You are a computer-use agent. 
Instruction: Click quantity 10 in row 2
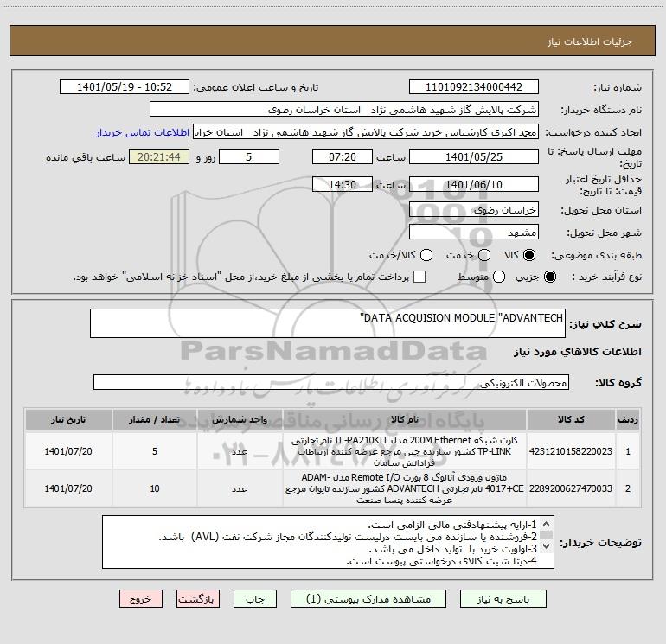point(155,488)
